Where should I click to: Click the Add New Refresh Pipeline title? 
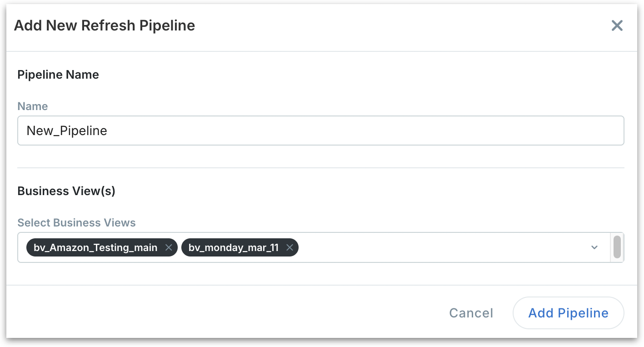click(105, 25)
